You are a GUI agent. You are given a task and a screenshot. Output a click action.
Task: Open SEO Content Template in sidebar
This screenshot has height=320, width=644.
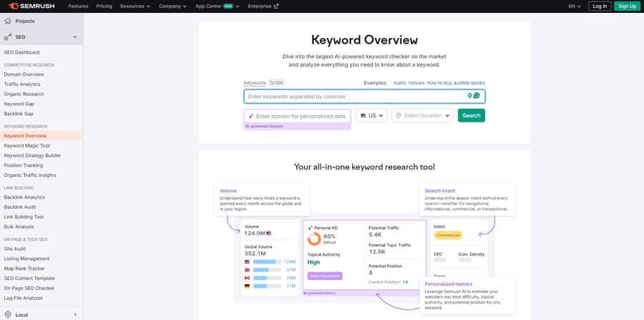point(29,278)
